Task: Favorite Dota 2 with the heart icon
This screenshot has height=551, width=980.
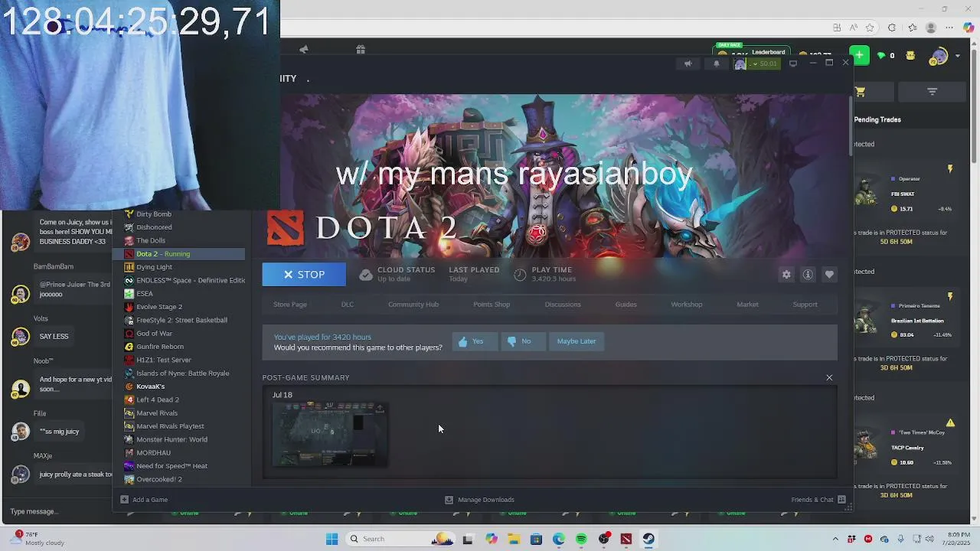Action: 829,275
